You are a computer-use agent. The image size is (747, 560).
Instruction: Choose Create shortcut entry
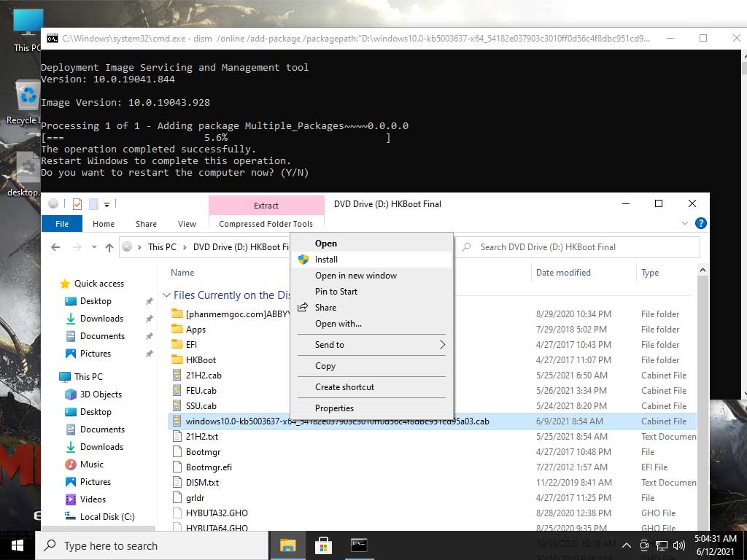[x=371, y=387]
